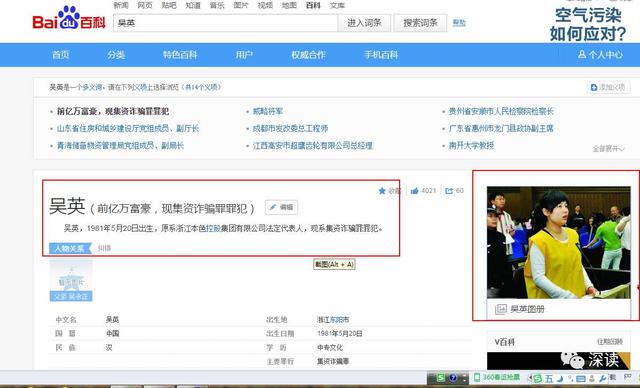Open the 南开大学教授 meaning link

click(471, 145)
